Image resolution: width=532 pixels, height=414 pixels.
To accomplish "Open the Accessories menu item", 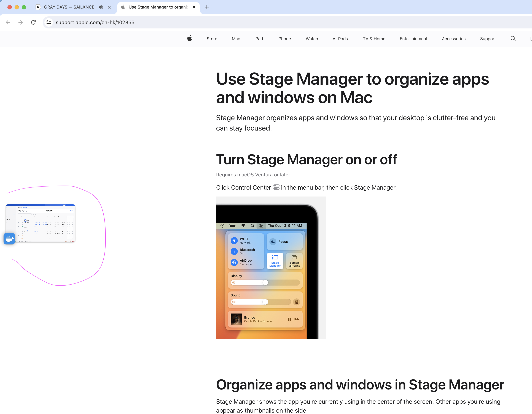I will pyautogui.click(x=454, y=39).
